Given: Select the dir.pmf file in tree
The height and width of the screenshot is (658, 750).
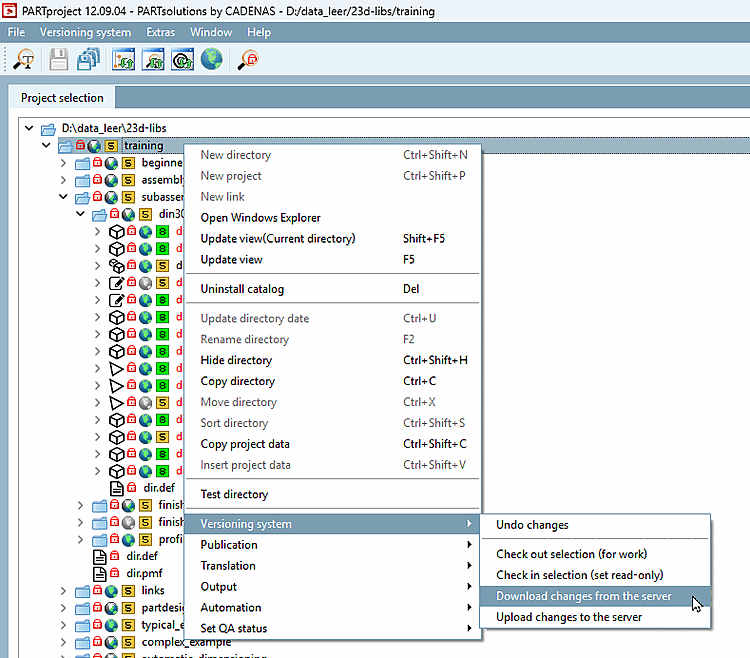Looking at the screenshot, I should (x=143, y=574).
